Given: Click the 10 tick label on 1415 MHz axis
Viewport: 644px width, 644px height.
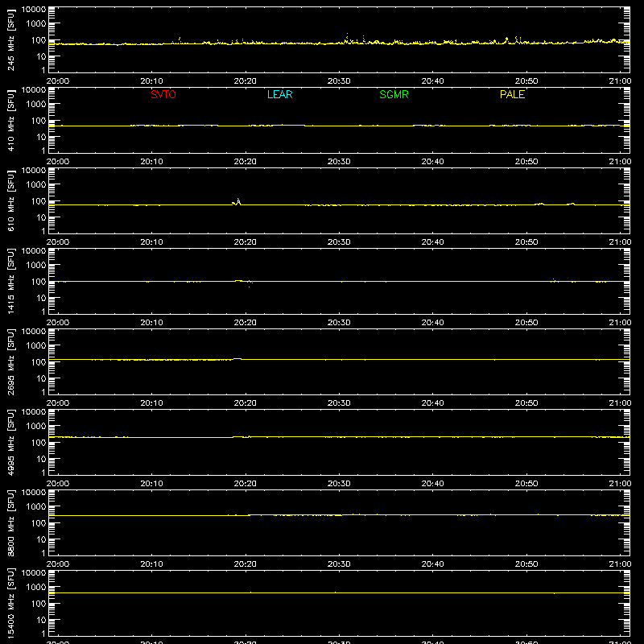Looking at the screenshot, I should click(41, 298).
